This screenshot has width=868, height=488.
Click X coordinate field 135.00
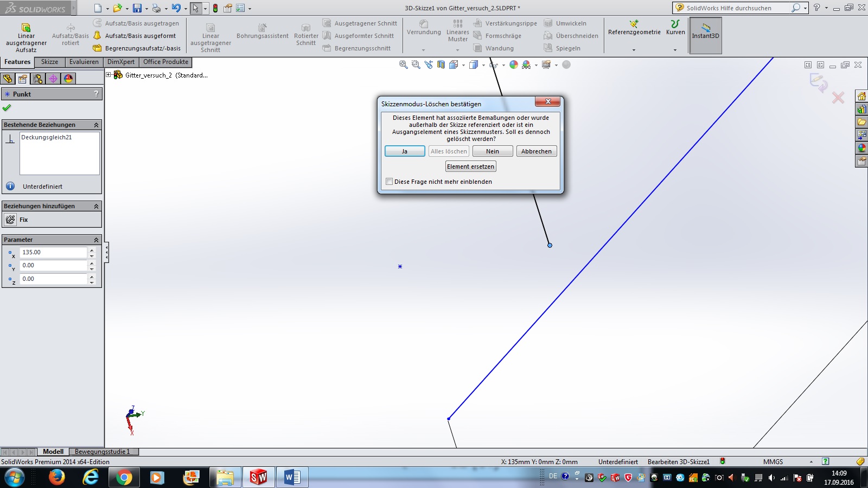[53, 252]
